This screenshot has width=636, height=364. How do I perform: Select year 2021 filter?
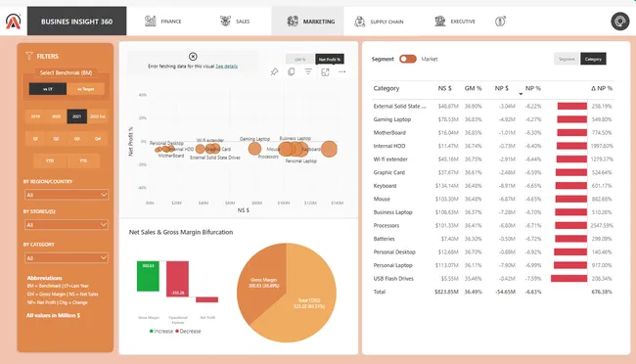point(77,116)
